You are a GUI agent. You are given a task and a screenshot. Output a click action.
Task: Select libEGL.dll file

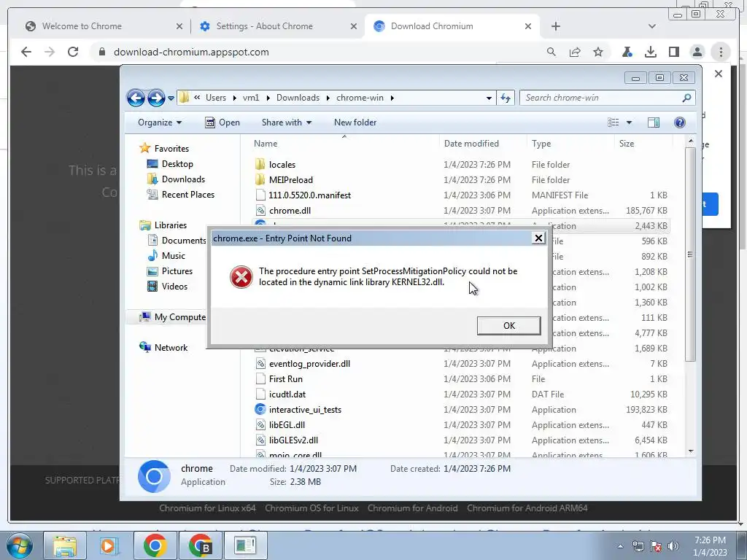(x=287, y=425)
